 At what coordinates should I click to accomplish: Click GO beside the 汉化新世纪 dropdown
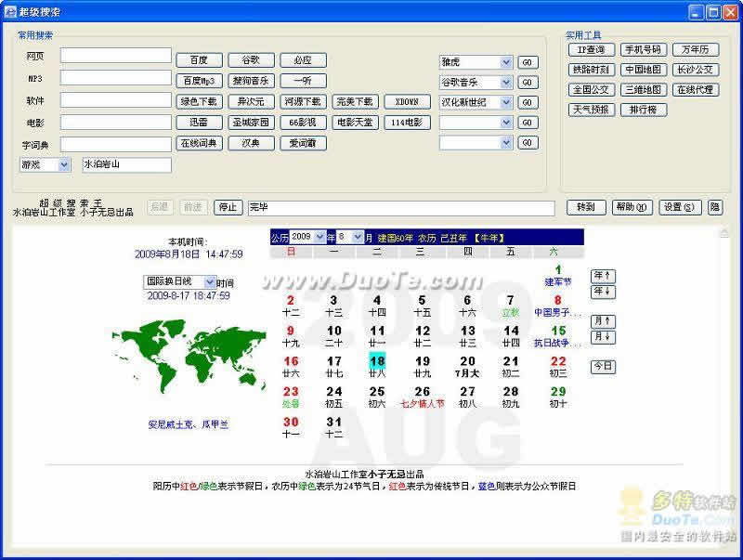[528, 102]
